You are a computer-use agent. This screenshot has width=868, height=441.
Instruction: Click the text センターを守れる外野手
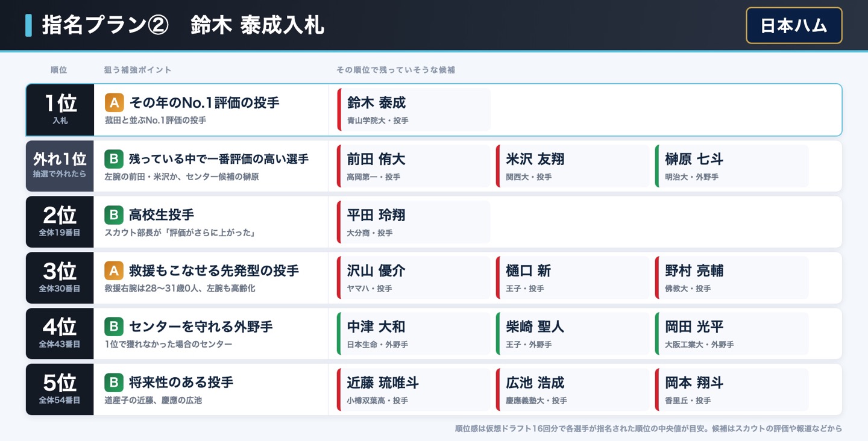(x=201, y=327)
